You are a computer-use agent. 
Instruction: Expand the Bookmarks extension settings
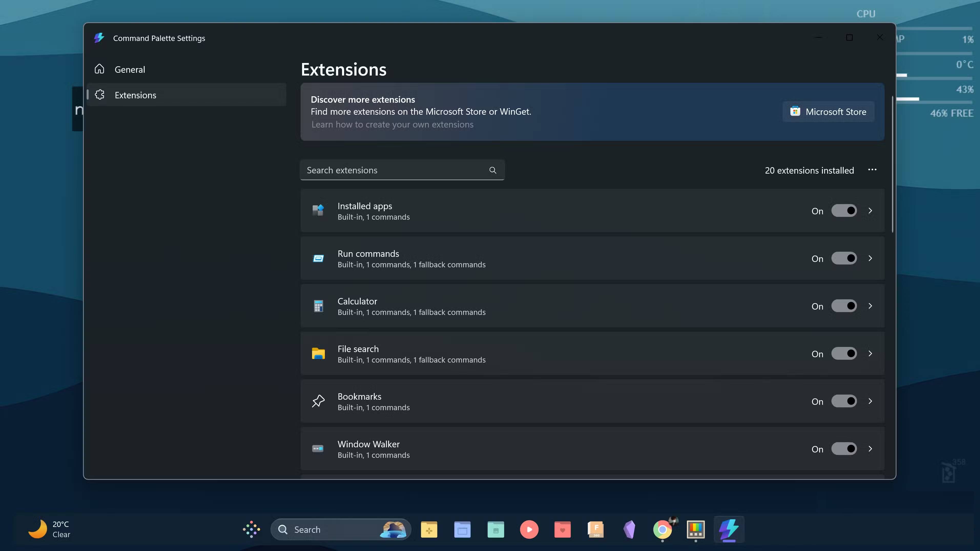click(871, 401)
